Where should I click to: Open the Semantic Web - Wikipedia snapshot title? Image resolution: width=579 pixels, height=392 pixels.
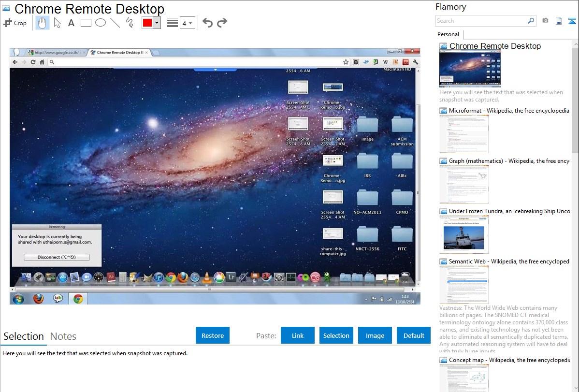coord(509,261)
